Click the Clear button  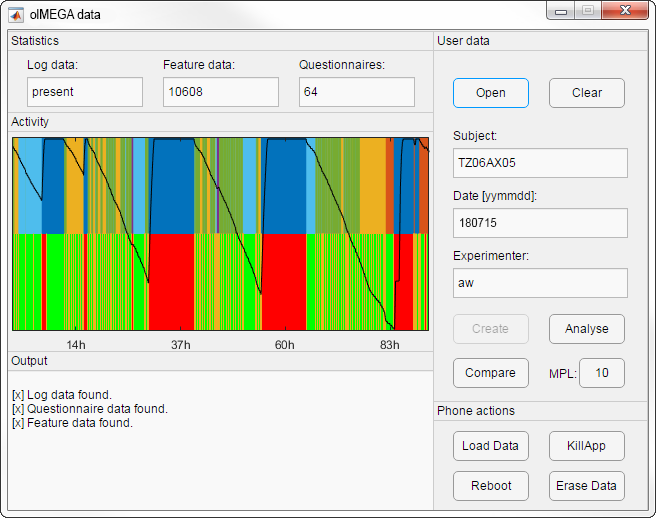point(586,93)
